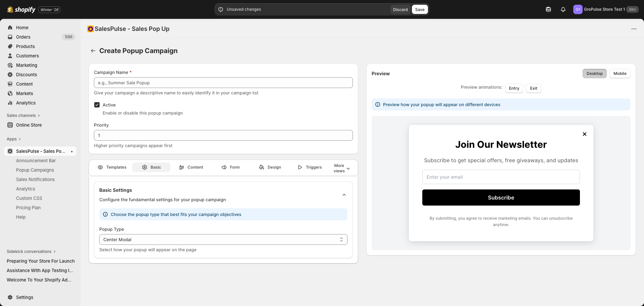The image size is (644, 306).
Task: Switch preview to Mobile view
Action: [x=620, y=74]
